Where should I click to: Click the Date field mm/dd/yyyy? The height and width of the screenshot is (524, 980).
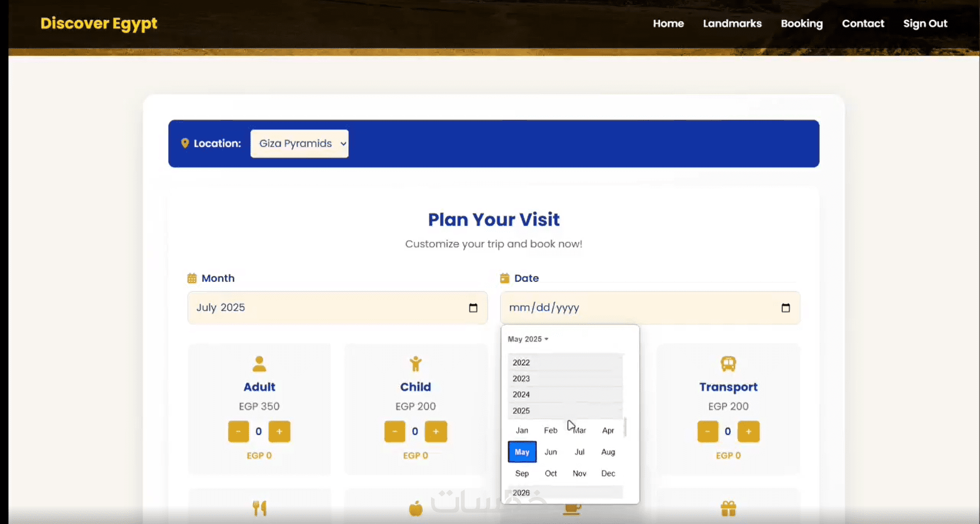click(650, 307)
